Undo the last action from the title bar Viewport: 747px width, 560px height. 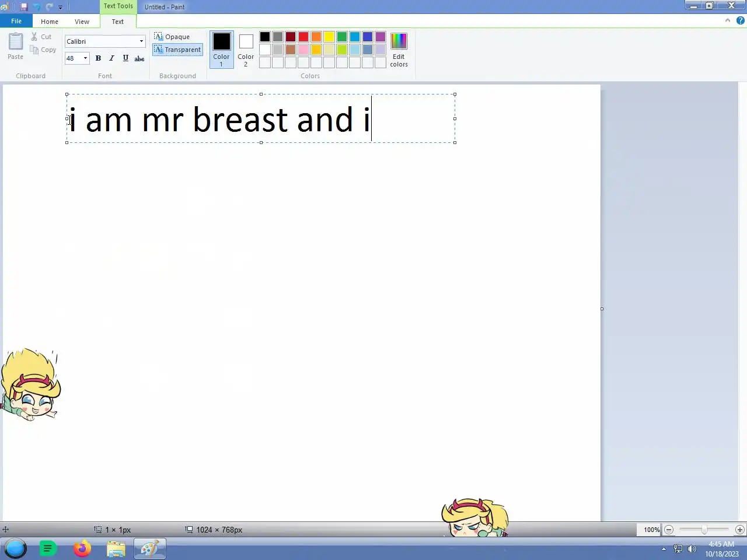coord(36,7)
